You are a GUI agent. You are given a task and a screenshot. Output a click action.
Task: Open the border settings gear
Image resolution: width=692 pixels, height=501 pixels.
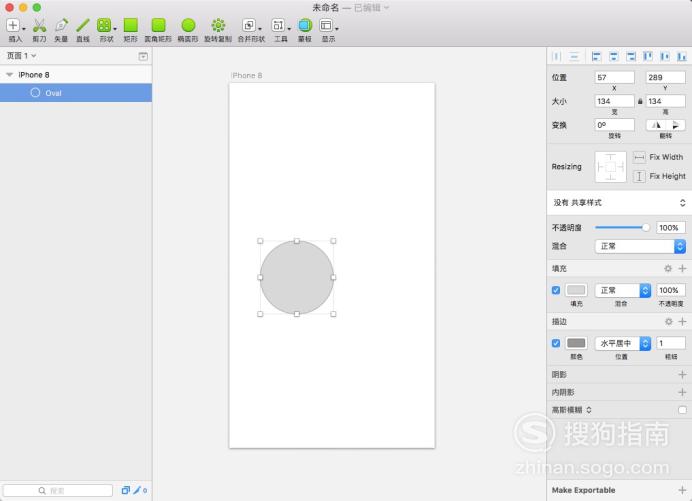coord(669,321)
